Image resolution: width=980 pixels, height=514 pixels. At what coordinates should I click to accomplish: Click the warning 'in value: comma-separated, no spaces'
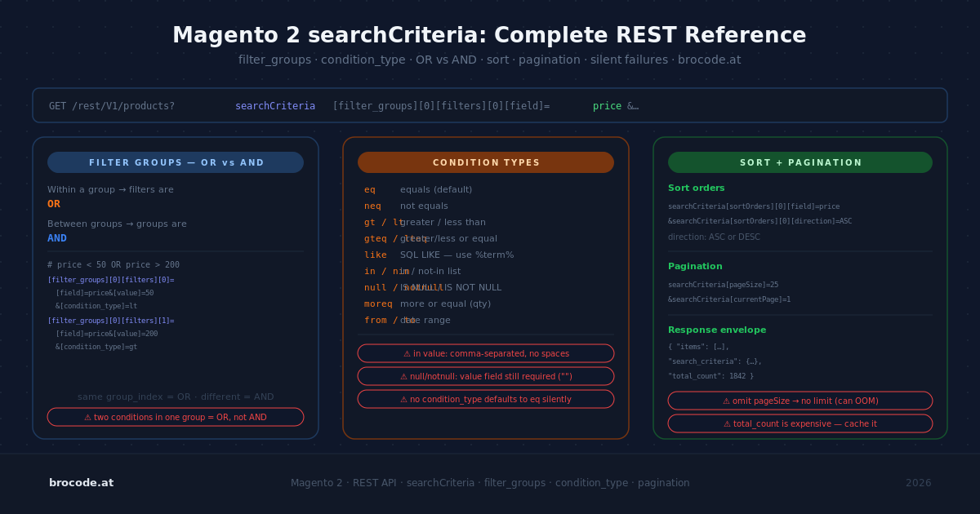pyautogui.click(x=486, y=353)
